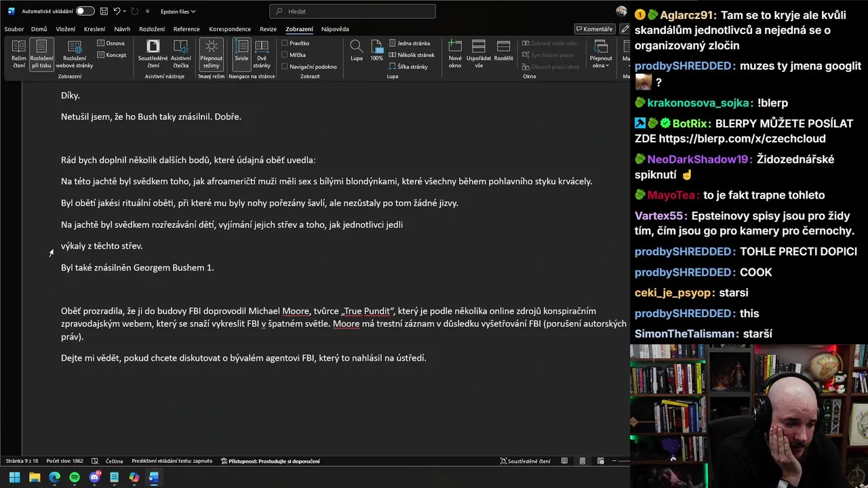Image resolution: width=868 pixels, height=488 pixels.
Task: Switch to the Kreslení tab
Action: click(94, 29)
